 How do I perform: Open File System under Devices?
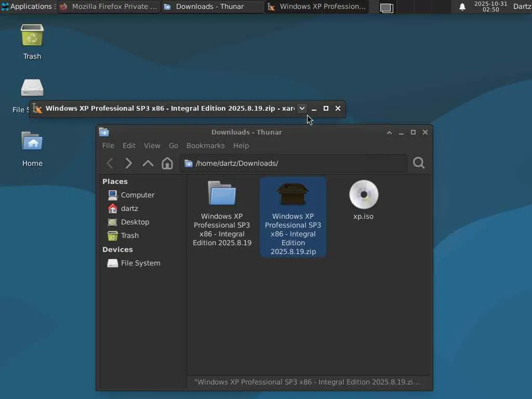coord(134,263)
